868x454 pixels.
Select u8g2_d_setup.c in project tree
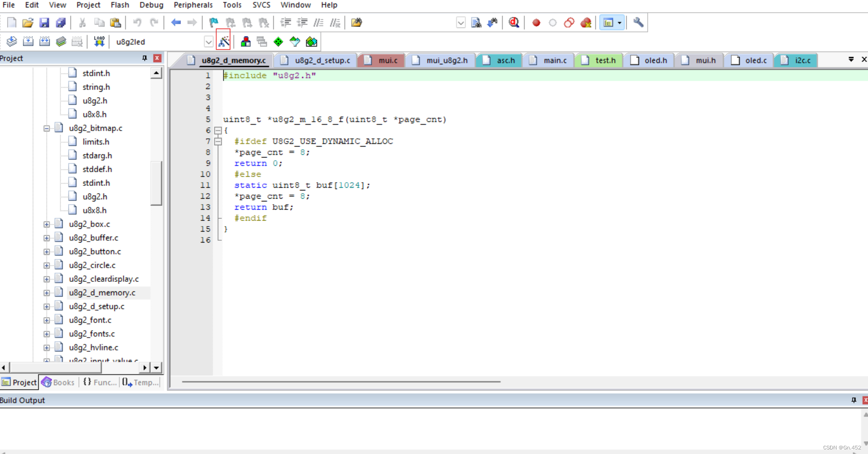96,306
